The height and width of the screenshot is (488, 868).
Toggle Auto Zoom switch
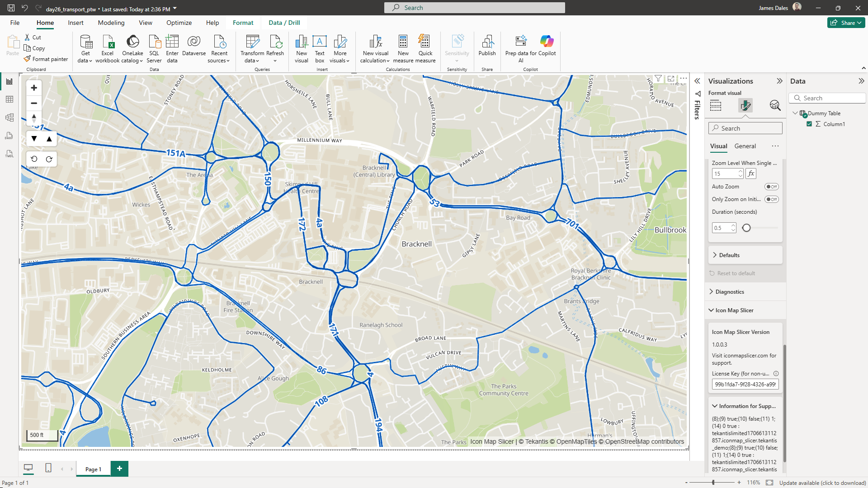click(771, 187)
